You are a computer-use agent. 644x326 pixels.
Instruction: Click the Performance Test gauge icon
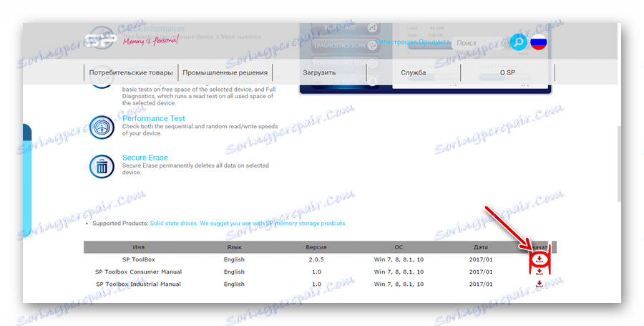[102, 128]
